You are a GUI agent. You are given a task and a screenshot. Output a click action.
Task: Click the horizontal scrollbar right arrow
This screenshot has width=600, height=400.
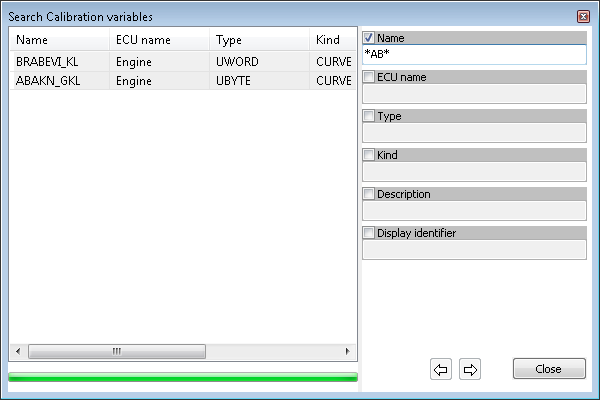347,351
